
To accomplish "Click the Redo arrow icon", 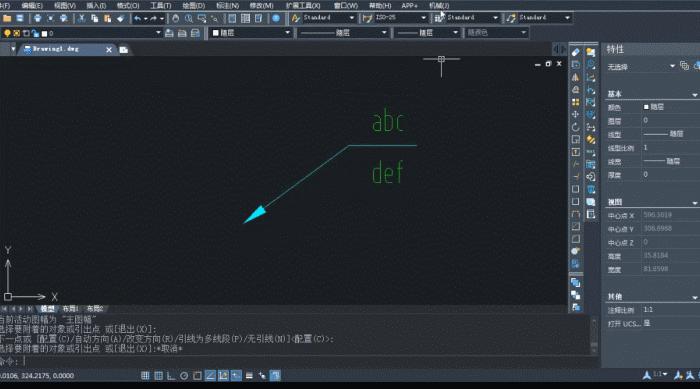I will click(154, 18).
